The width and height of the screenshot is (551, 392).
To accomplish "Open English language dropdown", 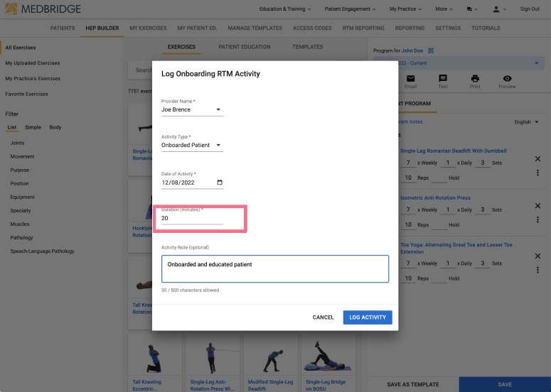I will coord(526,121).
